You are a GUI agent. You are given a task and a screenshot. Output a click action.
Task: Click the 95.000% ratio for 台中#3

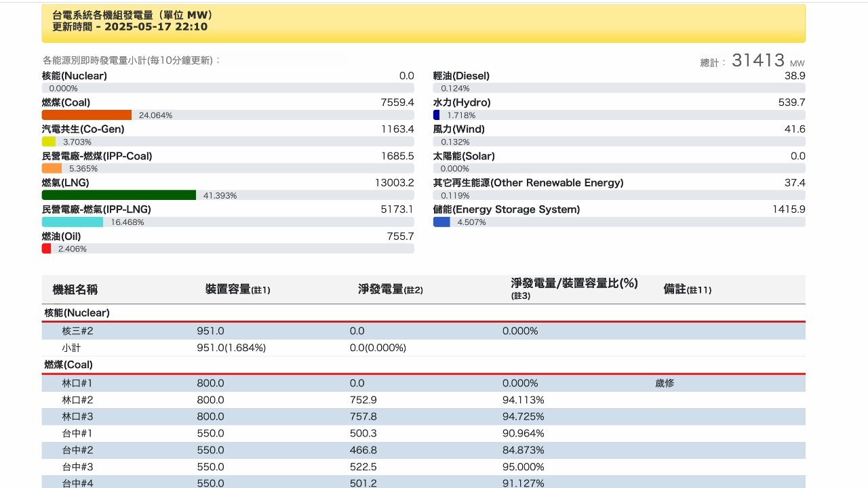pyautogui.click(x=524, y=467)
